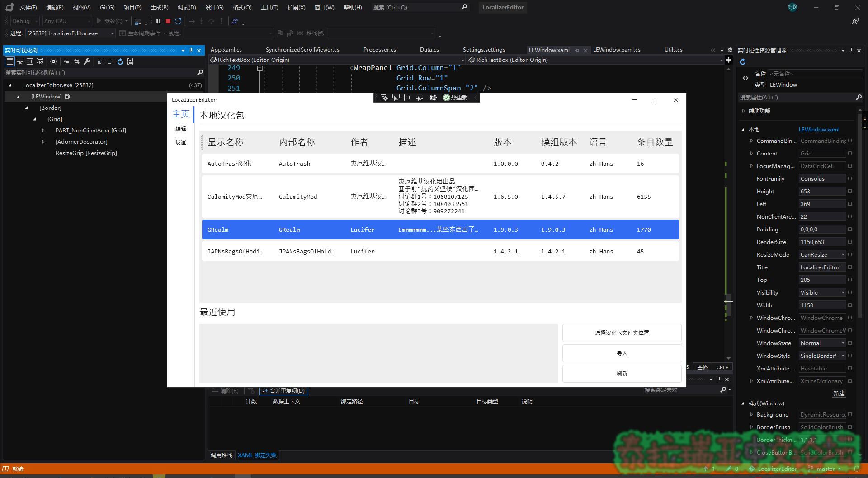
Task: Open the Visibility property dropdown
Action: coord(822,293)
